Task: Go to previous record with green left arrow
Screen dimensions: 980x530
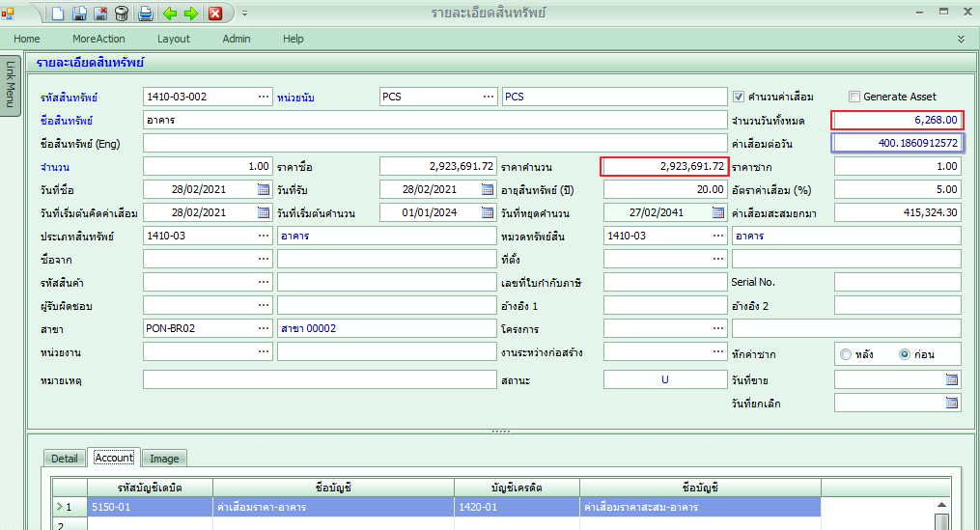Action: [x=170, y=14]
